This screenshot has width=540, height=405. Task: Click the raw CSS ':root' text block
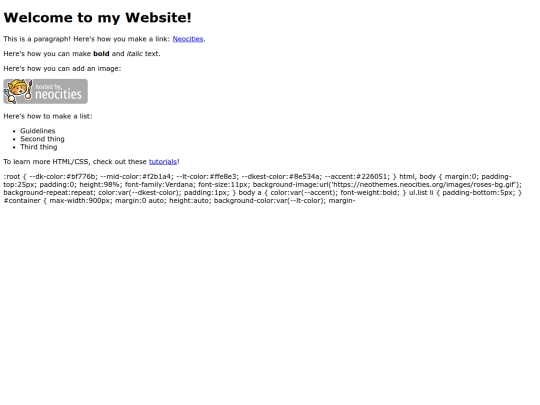(x=263, y=188)
